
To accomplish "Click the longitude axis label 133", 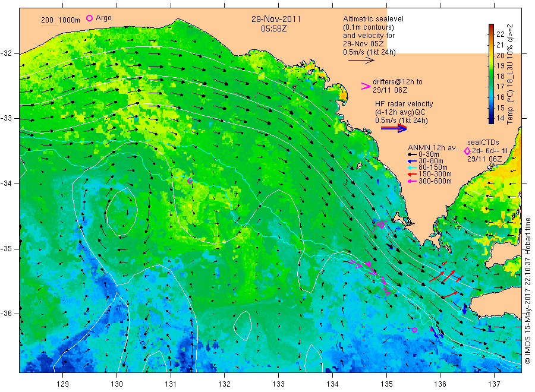I will pos(278,384).
